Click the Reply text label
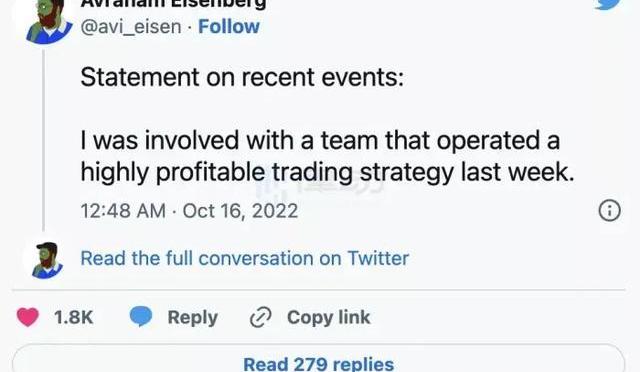This screenshot has height=372, width=640. pyautogui.click(x=193, y=318)
